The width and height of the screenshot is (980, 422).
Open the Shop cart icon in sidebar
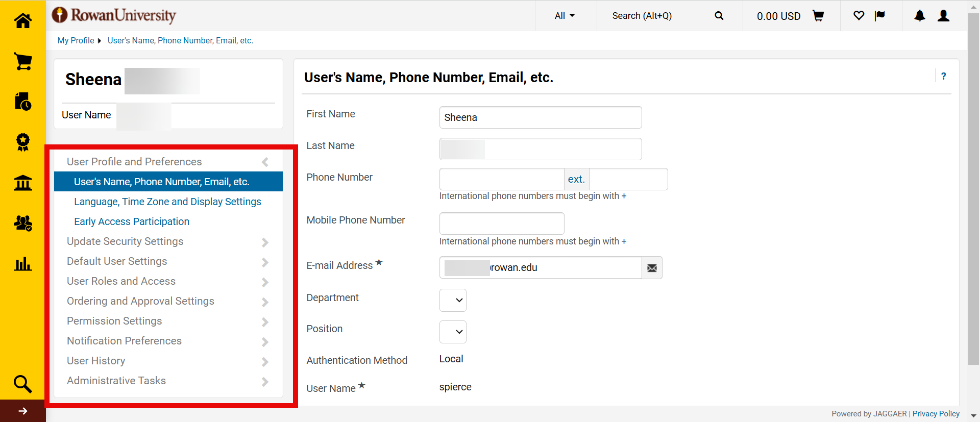(22, 62)
